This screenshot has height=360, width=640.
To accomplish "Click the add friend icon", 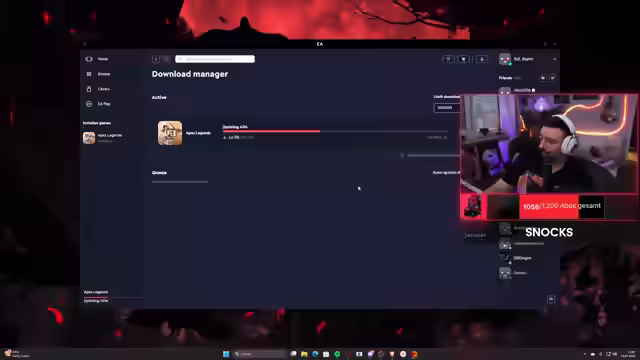I will pos(553,78).
